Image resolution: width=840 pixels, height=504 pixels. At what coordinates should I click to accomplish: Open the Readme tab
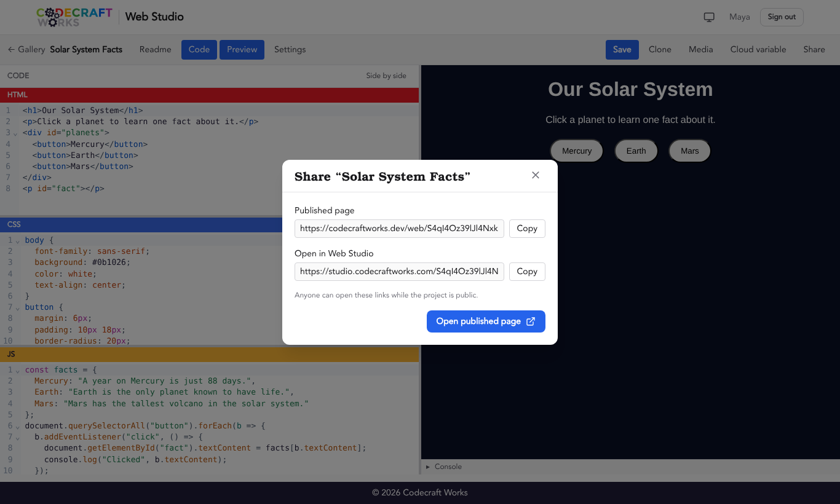(x=156, y=49)
